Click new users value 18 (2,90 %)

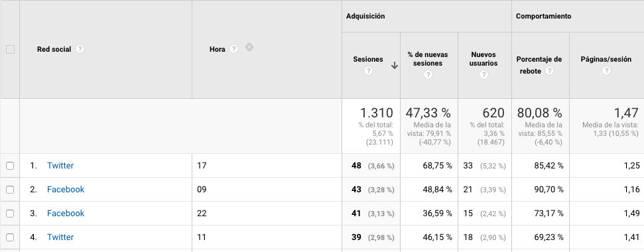[x=485, y=237]
